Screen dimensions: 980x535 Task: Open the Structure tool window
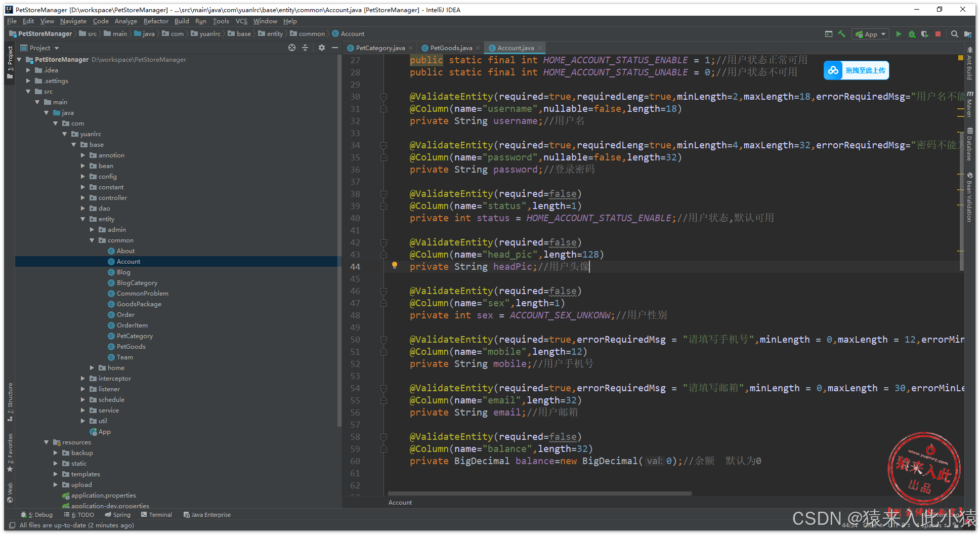pos(10,402)
